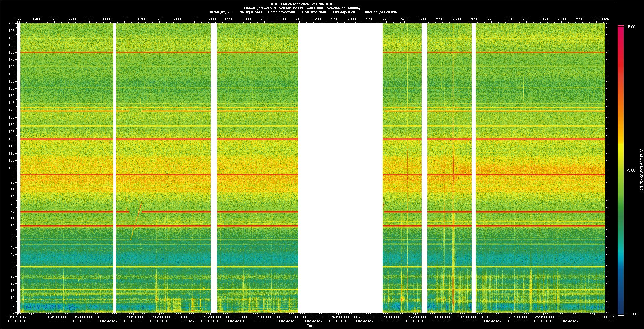
Task: Click the Cutoff(Hz):200 header text
Action: click(220, 12)
